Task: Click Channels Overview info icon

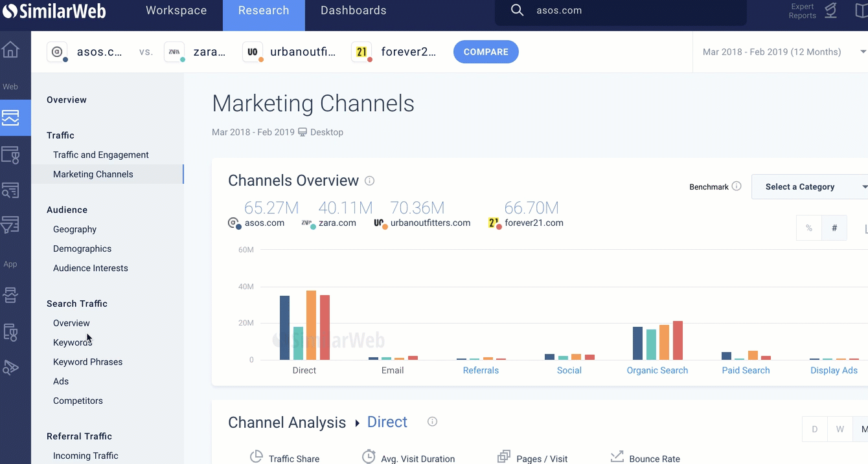Action: 369,181
